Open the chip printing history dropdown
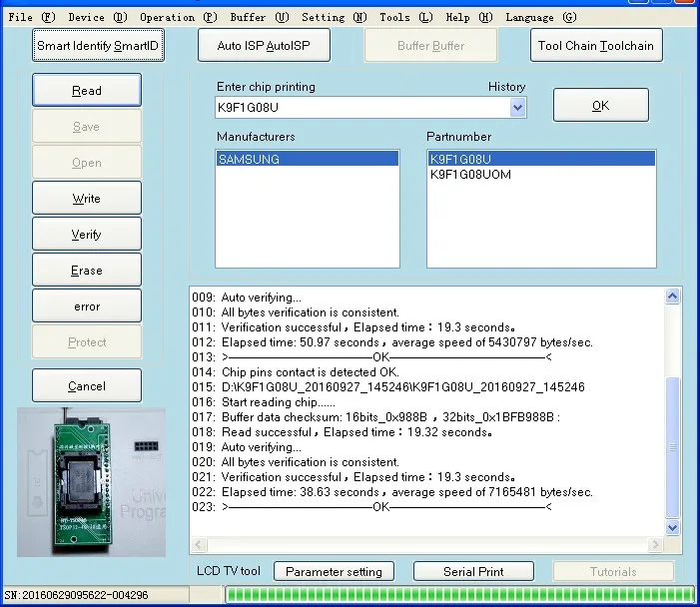This screenshot has height=607, width=700. coord(517,108)
